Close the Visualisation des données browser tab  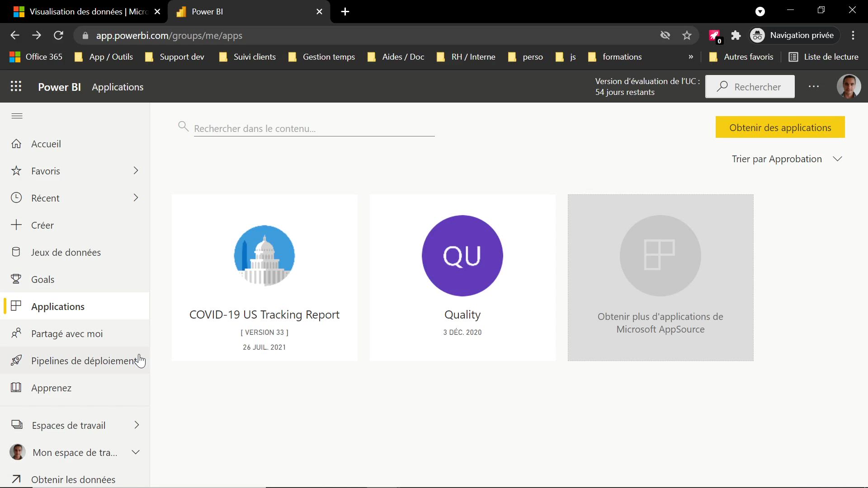(x=157, y=12)
